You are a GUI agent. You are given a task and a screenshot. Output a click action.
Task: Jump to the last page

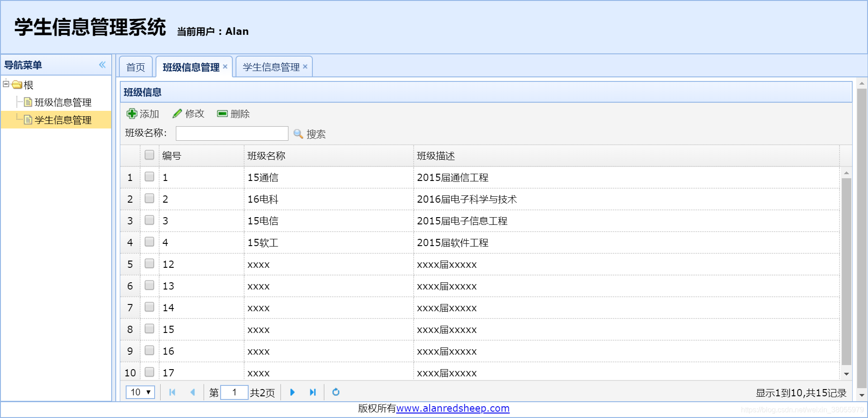[313, 392]
